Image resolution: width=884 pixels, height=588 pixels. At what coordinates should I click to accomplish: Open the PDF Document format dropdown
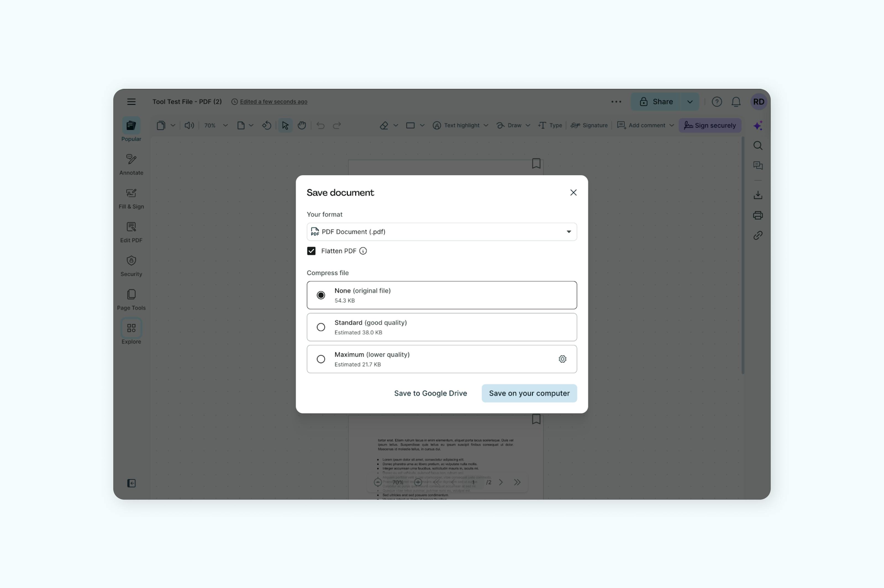click(441, 232)
